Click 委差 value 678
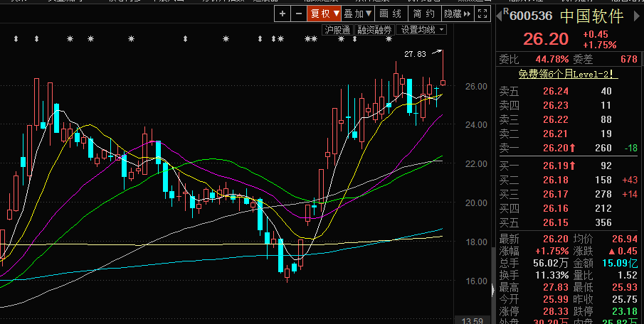Viewport: 644px width, 324px height. (629, 59)
